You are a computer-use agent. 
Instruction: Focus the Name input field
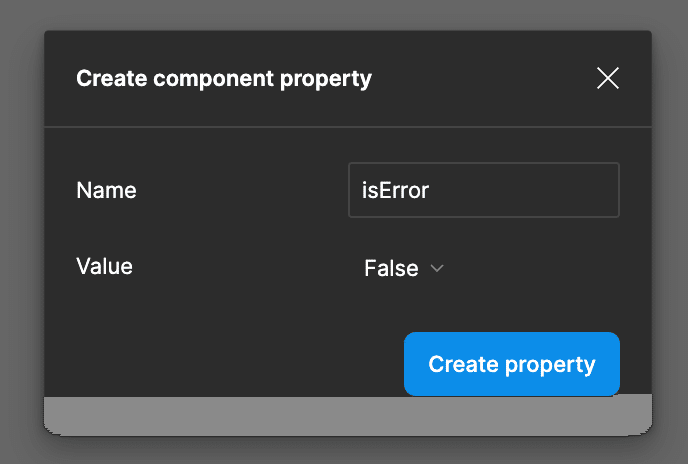[x=483, y=190]
